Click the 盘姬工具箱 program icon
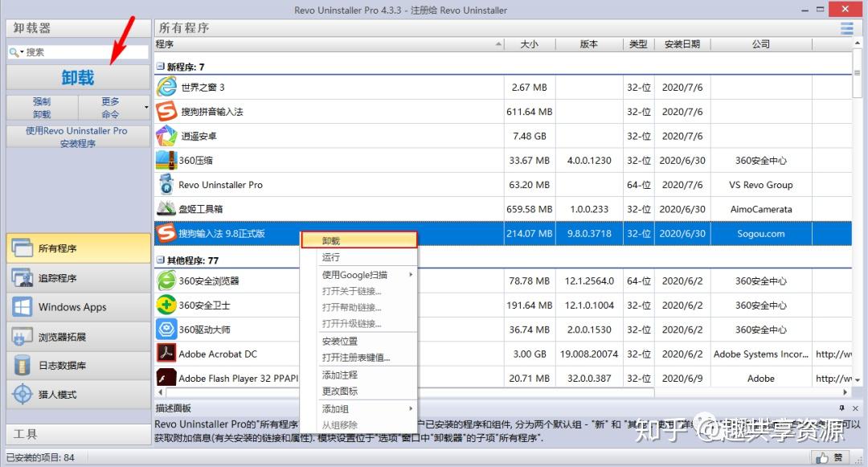 tap(166, 209)
